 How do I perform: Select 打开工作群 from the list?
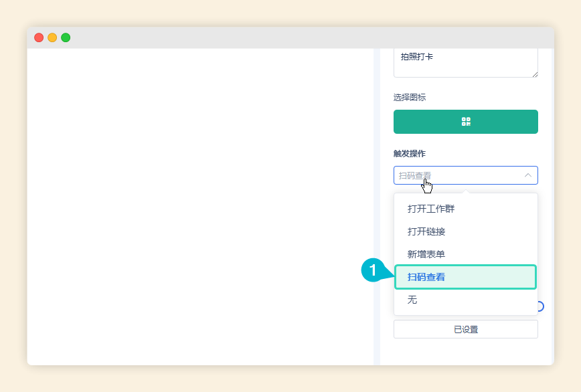coord(431,208)
